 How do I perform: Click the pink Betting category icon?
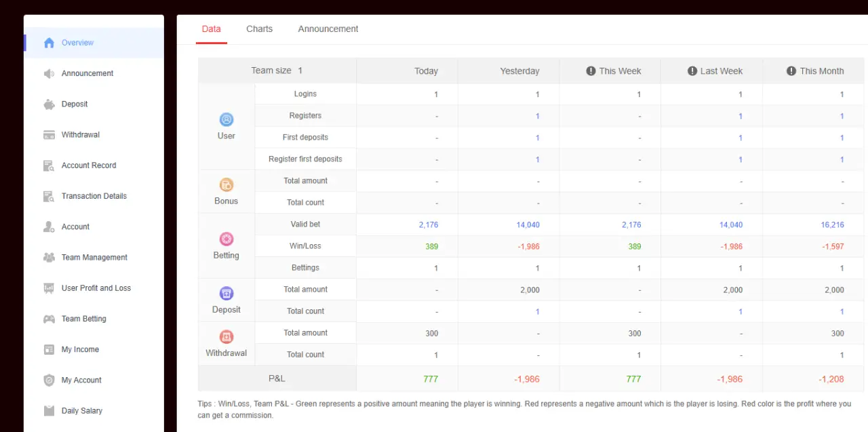tap(226, 239)
